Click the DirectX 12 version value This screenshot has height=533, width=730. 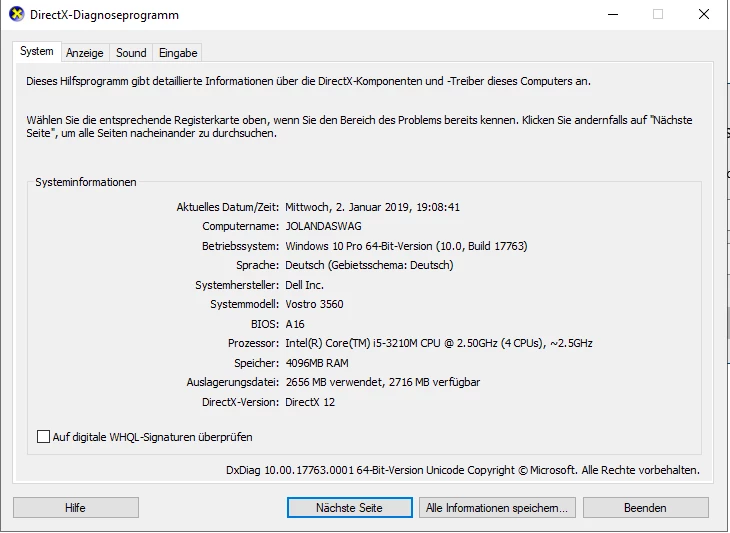click(310, 402)
